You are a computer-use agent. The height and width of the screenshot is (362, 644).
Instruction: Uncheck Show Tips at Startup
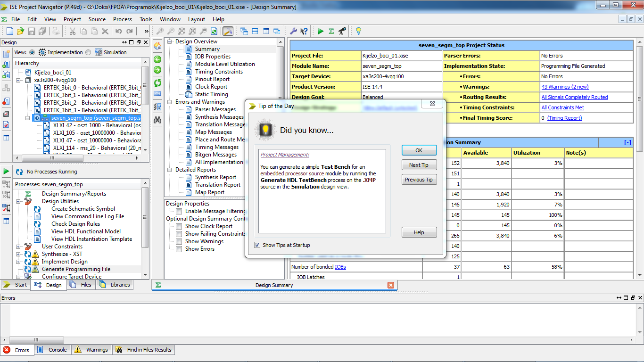click(257, 245)
